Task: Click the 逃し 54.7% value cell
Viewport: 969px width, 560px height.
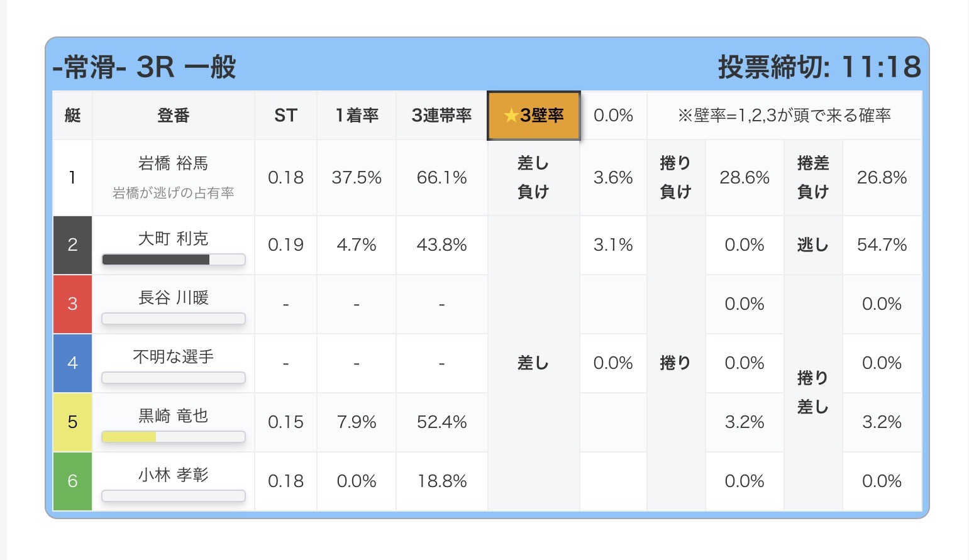Action: (882, 245)
